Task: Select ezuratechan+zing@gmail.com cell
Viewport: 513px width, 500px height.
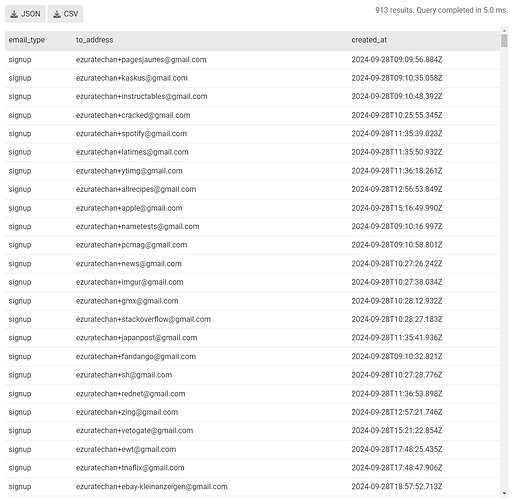Action: [127, 412]
